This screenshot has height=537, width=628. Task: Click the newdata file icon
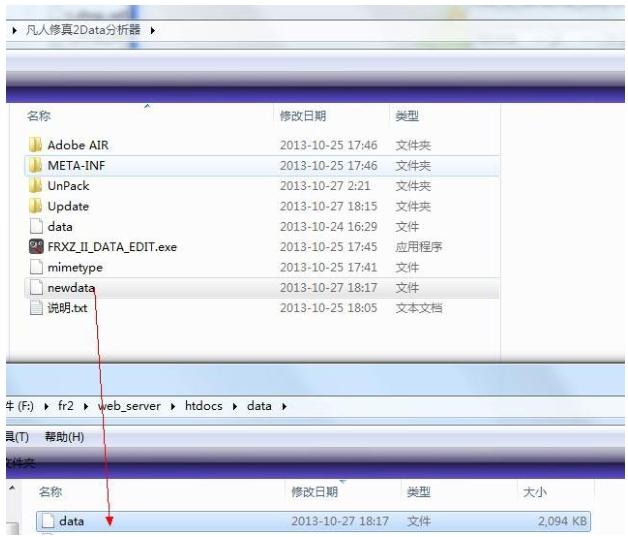(x=36, y=288)
